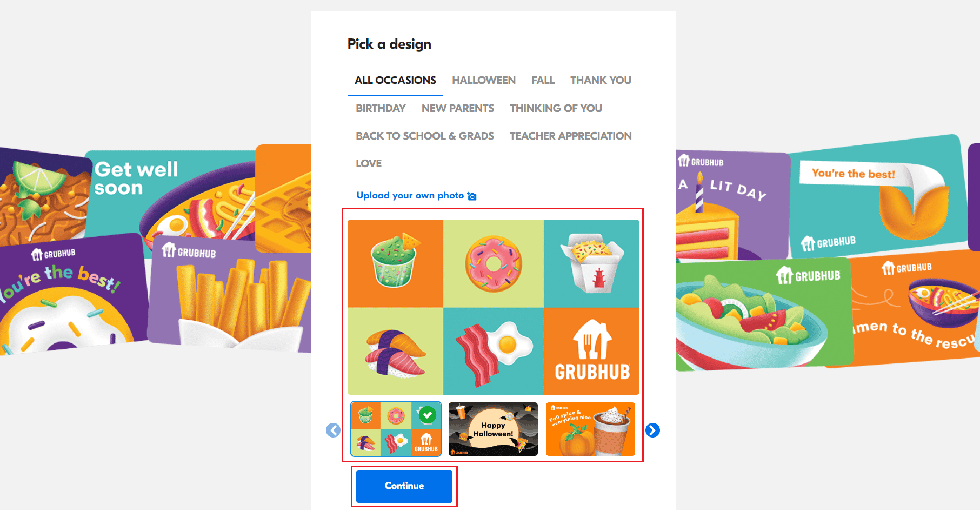Switch to New Parents tab

point(458,108)
